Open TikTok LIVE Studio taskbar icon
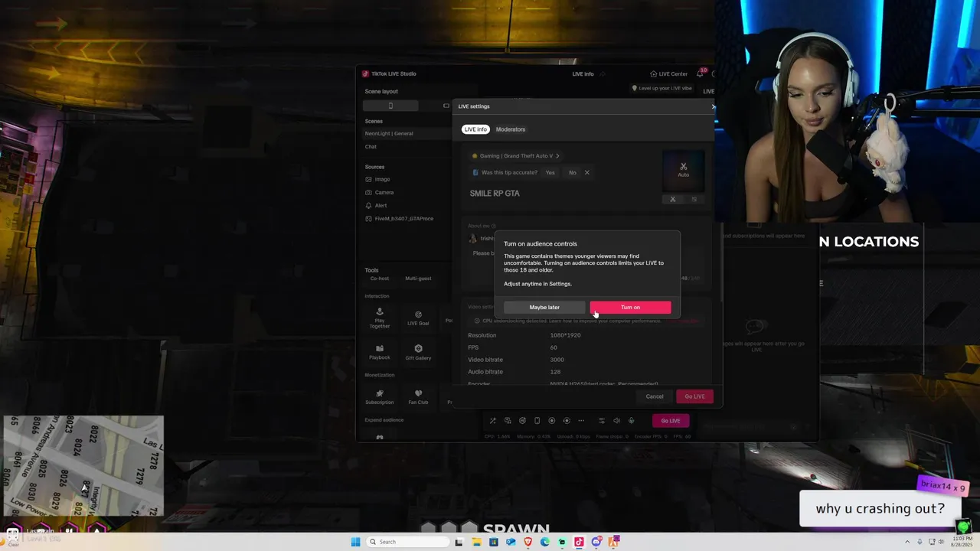Screen dimensions: 980x551 click(x=579, y=542)
